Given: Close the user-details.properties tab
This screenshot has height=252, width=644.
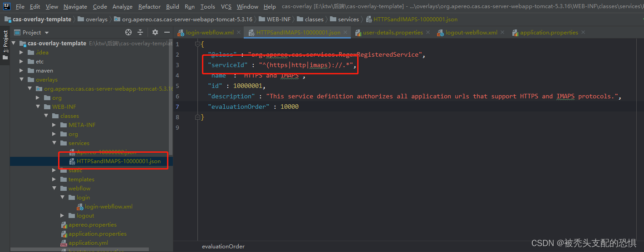Looking at the screenshot, I should tap(429, 32).
